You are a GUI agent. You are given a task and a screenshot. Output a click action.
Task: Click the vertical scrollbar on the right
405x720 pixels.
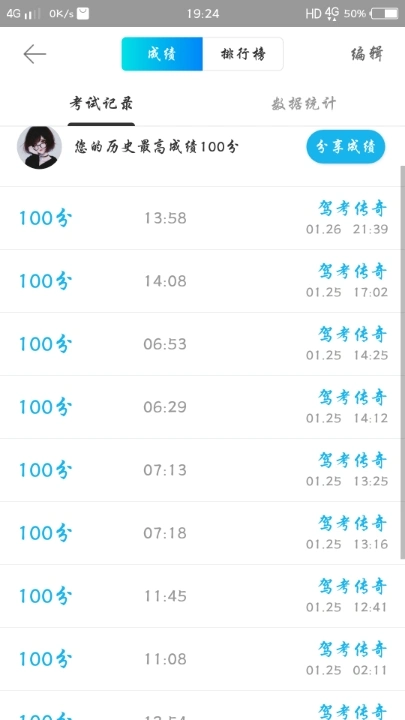pyautogui.click(x=403, y=363)
